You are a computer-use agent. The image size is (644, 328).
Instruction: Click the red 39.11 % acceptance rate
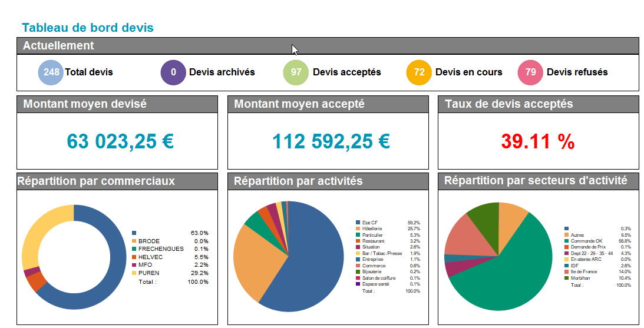click(x=537, y=141)
